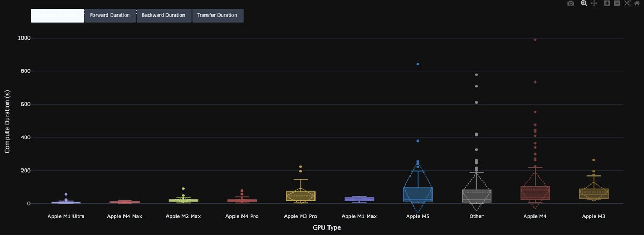Click the Apple M1 Ultra axis label
The height and width of the screenshot is (235, 644).
pyautogui.click(x=65, y=217)
